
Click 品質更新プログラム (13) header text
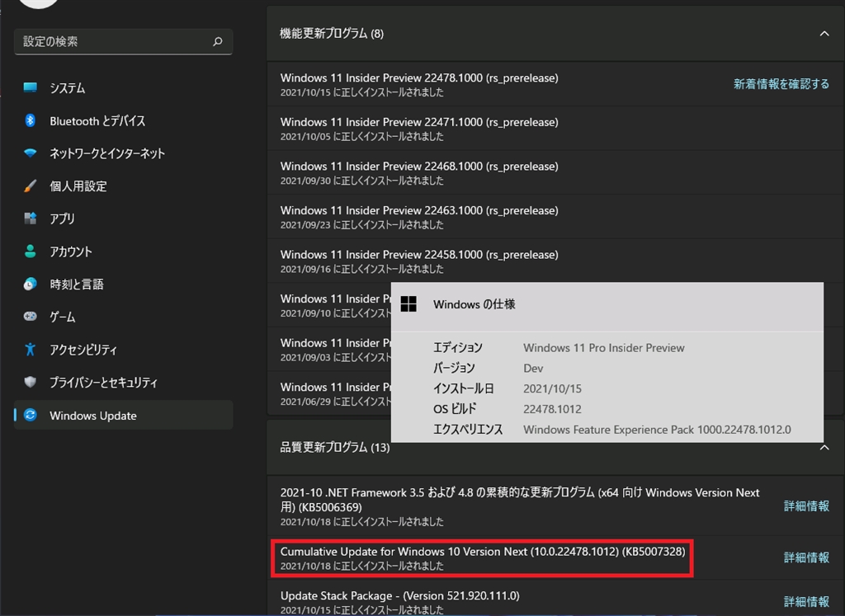tap(335, 448)
